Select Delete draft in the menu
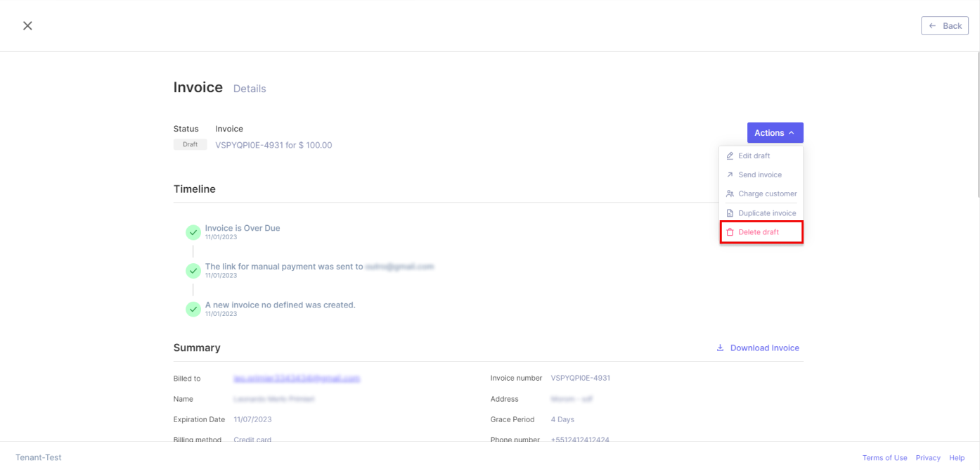Viewport: 980px width, 470px height. (761, 232)
